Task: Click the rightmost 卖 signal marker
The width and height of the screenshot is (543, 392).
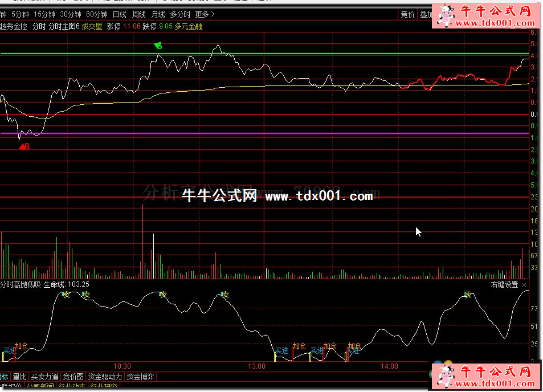Action: 468,295
